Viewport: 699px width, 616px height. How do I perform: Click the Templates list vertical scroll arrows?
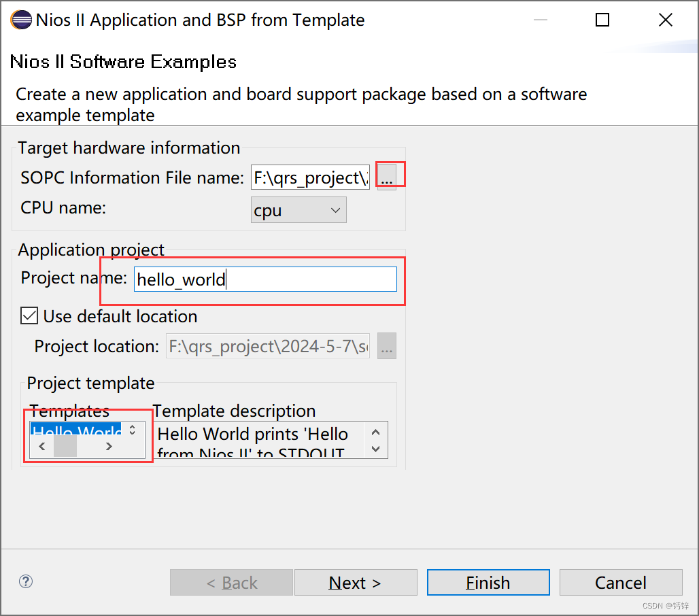[x=133, y=430]
